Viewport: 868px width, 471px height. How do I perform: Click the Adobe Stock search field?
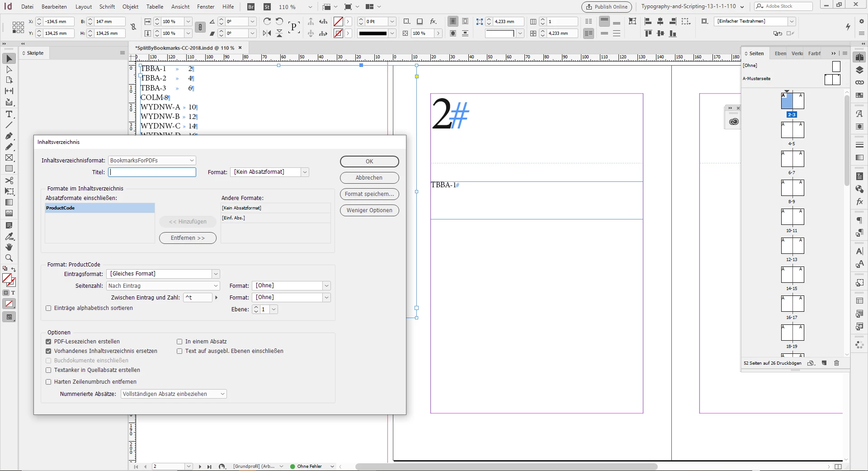tap(783, 6)
